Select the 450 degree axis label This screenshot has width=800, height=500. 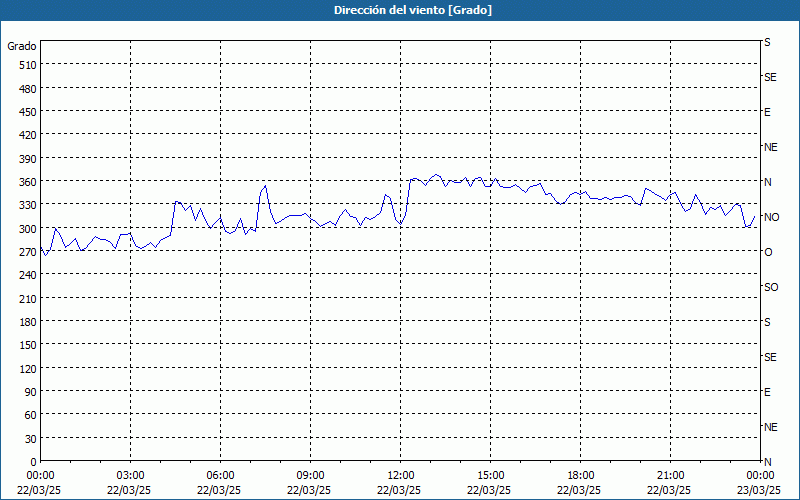coord(26,112)
